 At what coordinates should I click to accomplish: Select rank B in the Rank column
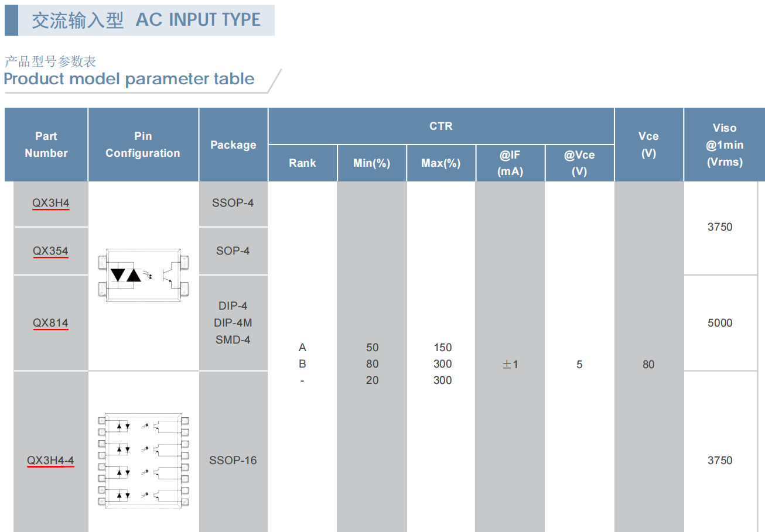[302, 364]
